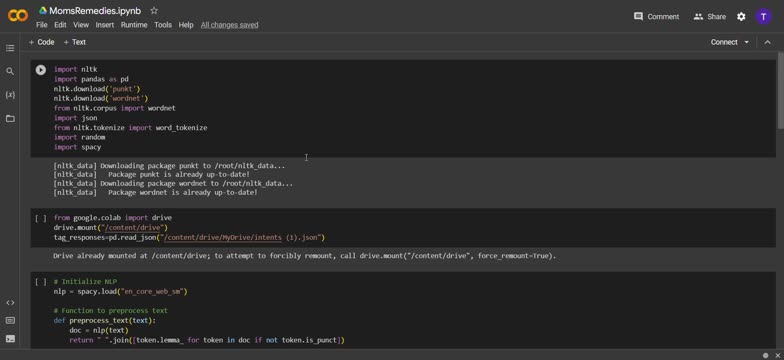This screenshot has height=360, width=784.
Task: Open Find and replace search icon
Action: point(10,72)
